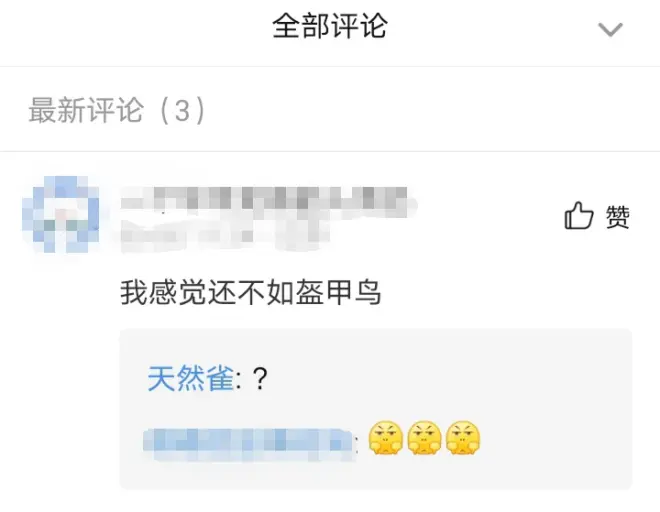
Task: Select the comment 我感觉还不如盔甲鸟
Action: pos(251,293)
